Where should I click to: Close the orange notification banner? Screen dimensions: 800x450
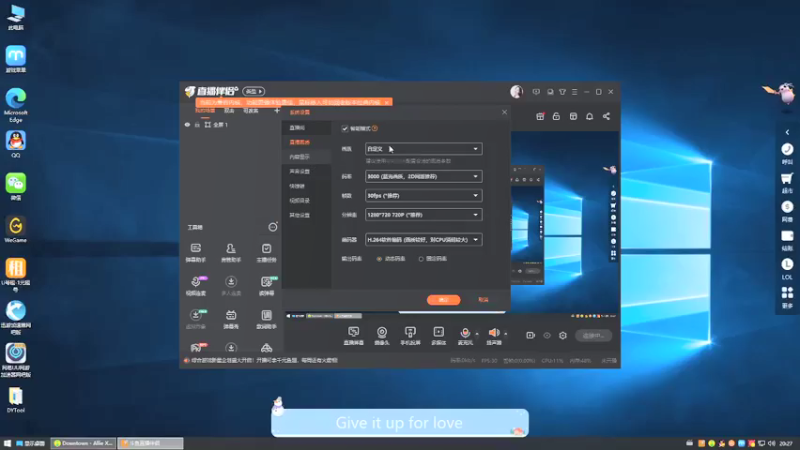pyautogui.click(x=387, y=103)
